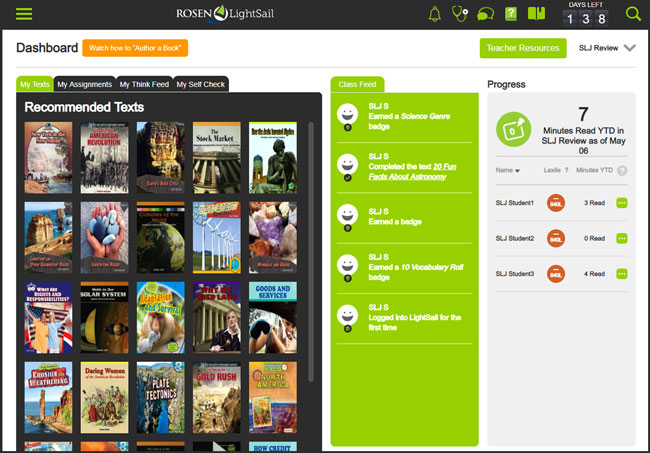The image size is (650, 453).
Task: Click the green minutes-read progress icon
Action: pyautogui.click(x=514, y=129)
